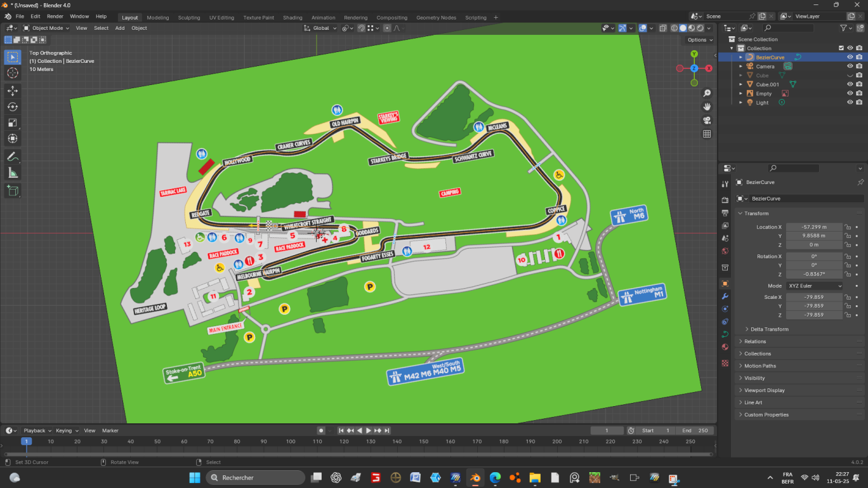Click the viewport Options button
Screen dimensions: 868x488
(700, 40)
